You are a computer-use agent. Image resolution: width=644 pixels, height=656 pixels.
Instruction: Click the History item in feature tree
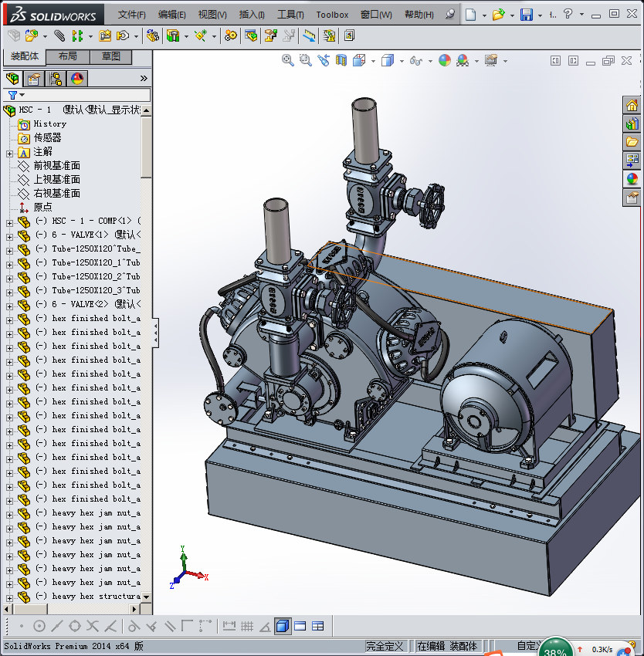point(49,124)
